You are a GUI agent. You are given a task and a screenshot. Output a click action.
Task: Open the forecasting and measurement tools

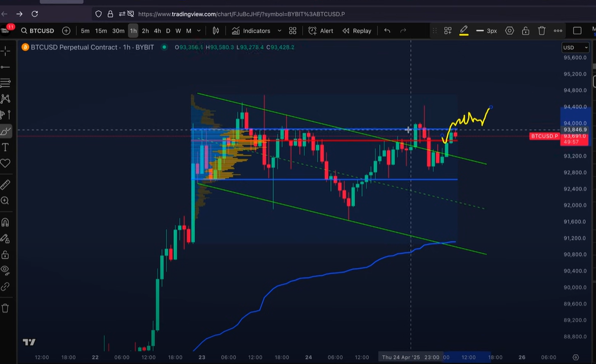(5, 115)
